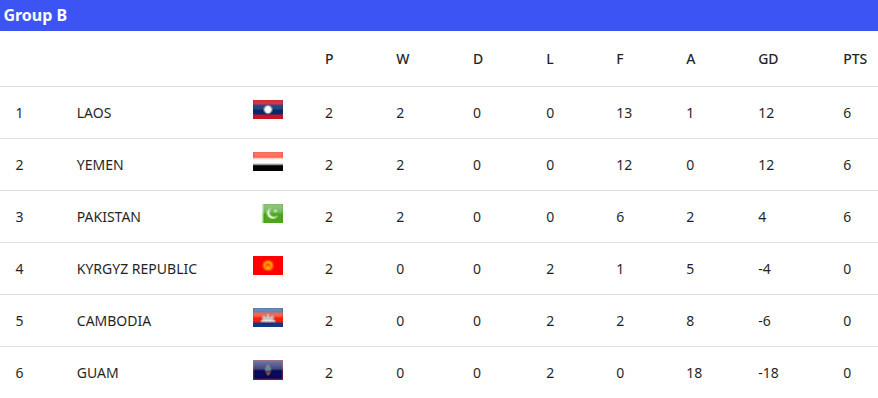Click the P column header
Viewport: 878px width, 398px height.
pos(329,59)
